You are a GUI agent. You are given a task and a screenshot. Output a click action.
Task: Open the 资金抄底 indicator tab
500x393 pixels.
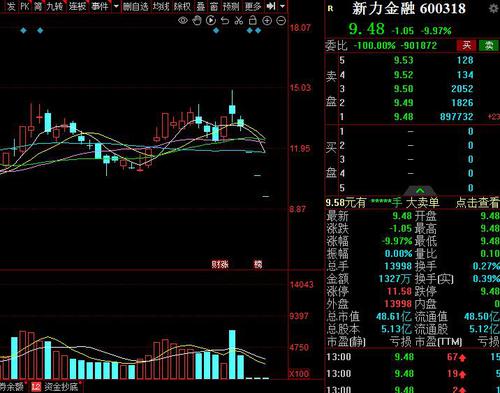[x=61, y=387]
